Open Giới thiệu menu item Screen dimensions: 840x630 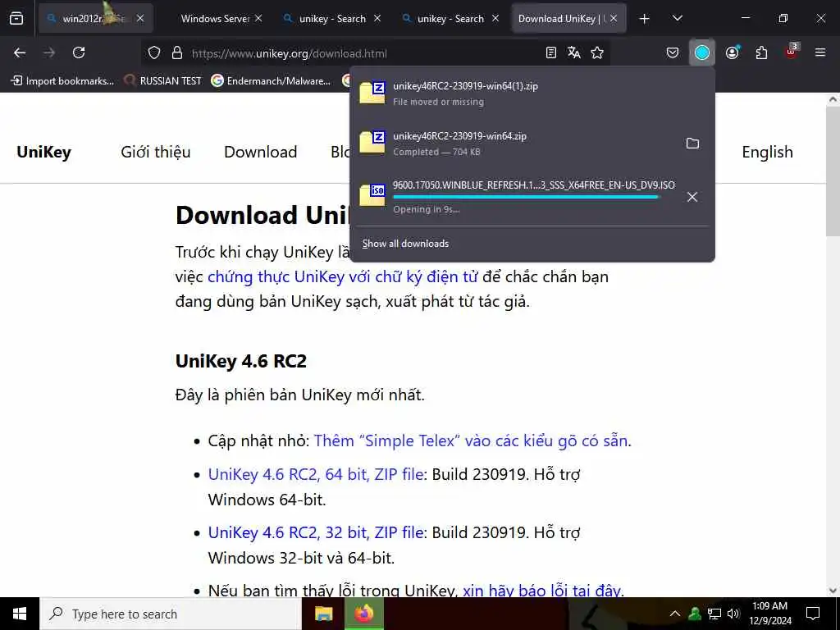pos(155,152)
